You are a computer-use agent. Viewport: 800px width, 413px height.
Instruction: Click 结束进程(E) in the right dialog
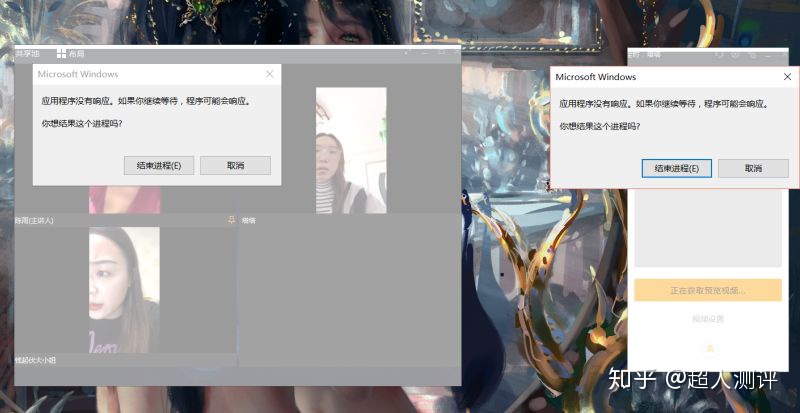pyautogui.click(x=677, y=168)
